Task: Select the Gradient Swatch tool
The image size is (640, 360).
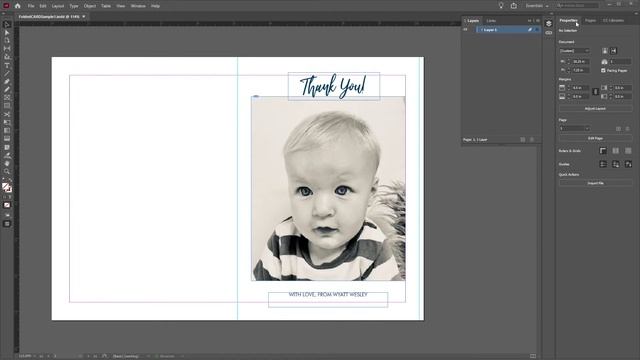Action: [x=7, y=131]
